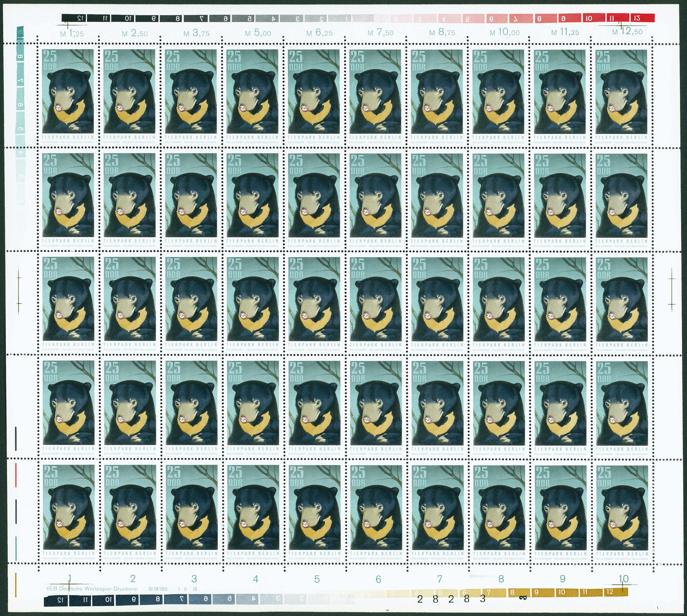Click the teal column number 8 beneath the stamps
The image size is (687, 616).
(x=501, y=579)
